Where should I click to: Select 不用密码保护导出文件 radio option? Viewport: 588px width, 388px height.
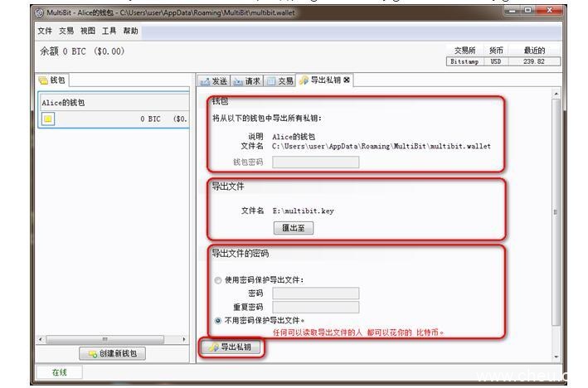coord(218,319)
